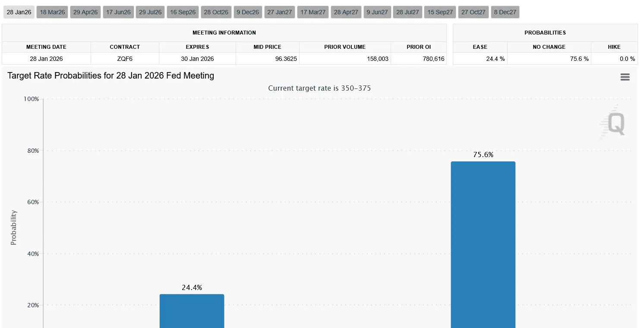This screenshot has height=328, width=644.
Task: Select the 15 Sep27 meeting date
Action: click(440, 12)
